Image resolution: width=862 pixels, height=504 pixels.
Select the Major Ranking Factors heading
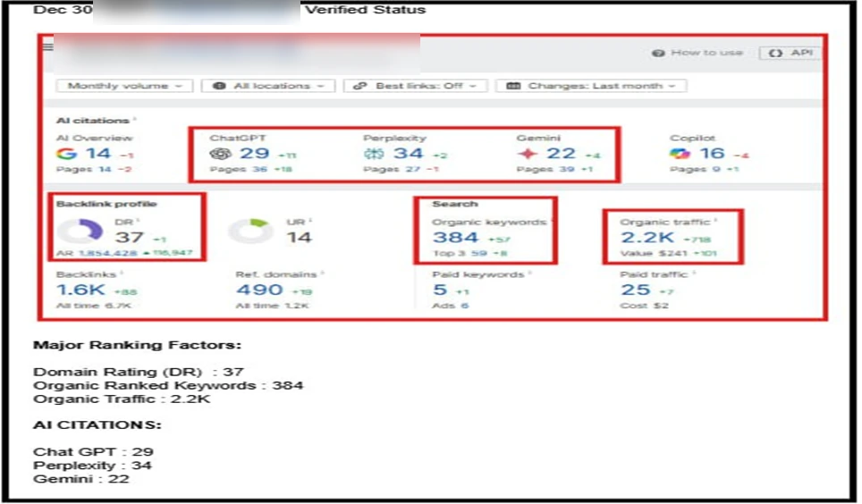[x=138, y=345]
